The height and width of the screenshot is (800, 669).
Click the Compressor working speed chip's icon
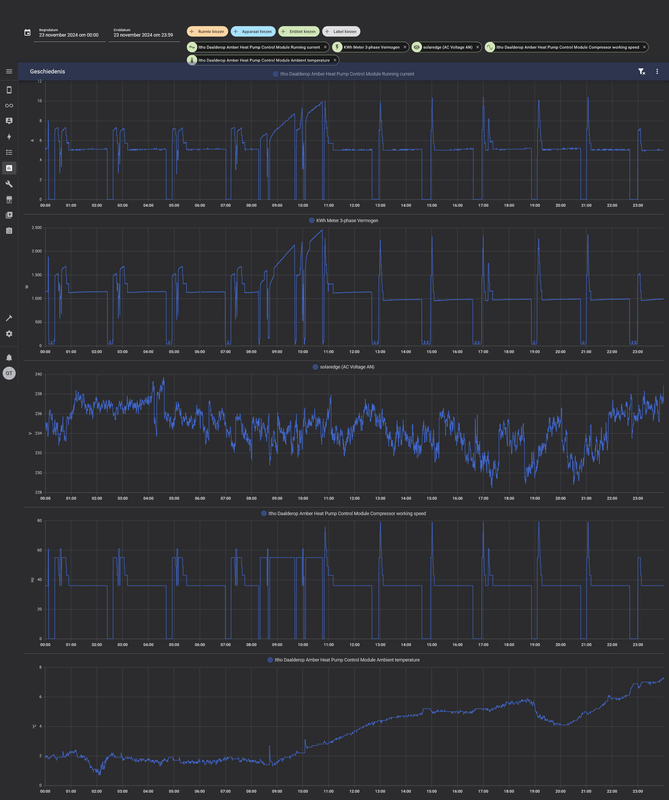(x=489, y=47)
